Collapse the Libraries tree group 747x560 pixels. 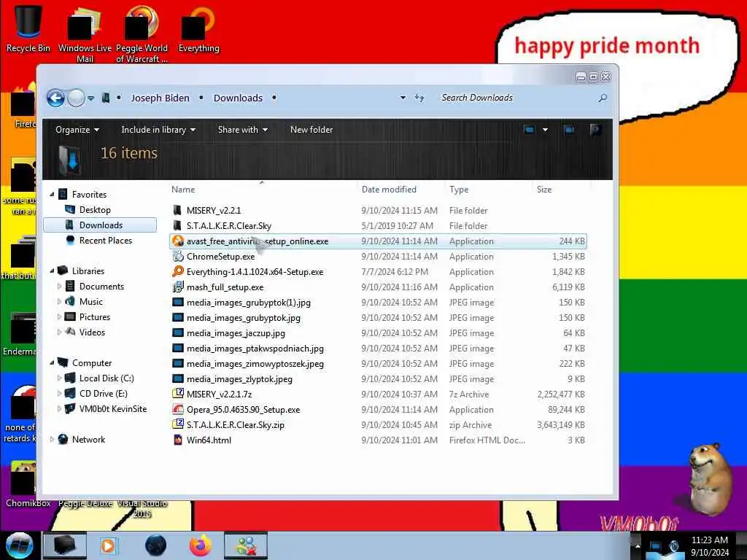tap(52, 271)
